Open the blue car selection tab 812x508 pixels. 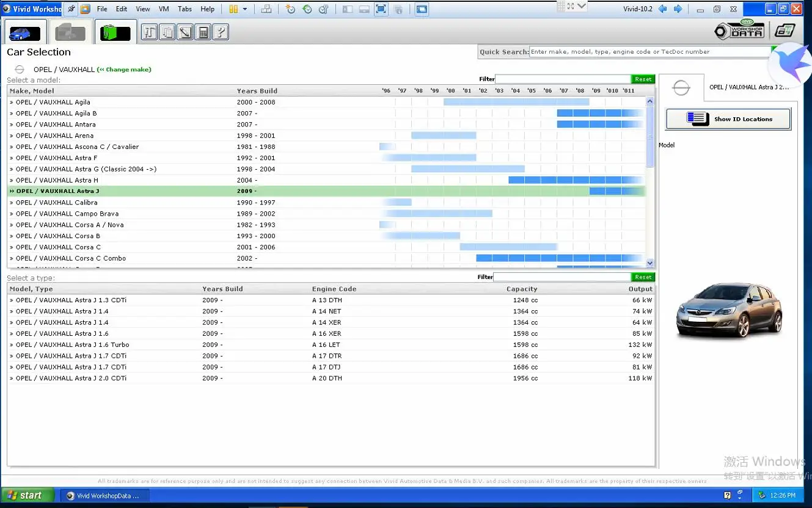click(x=25, y=32)
